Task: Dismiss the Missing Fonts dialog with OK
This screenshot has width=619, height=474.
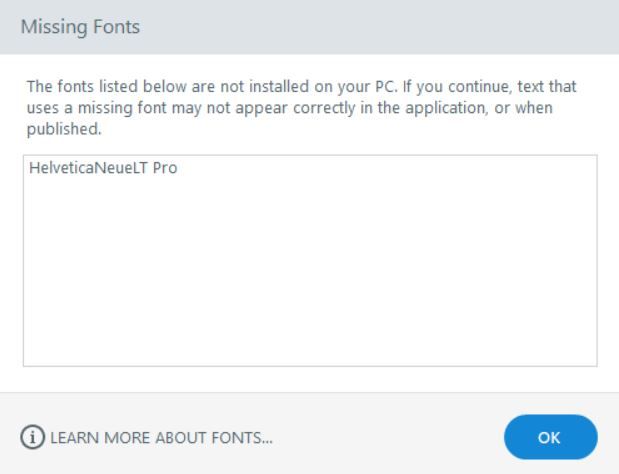Action: point(549,437)
